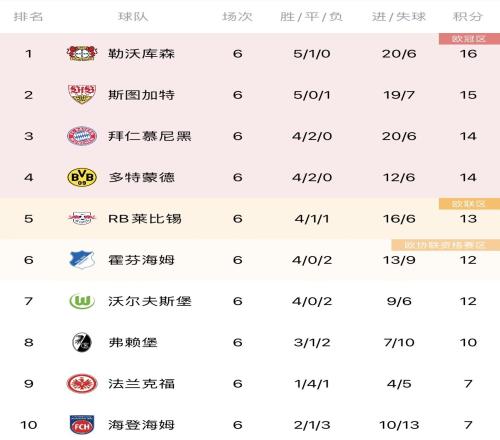Click the Freiburg club logo
This screenshot has height=440, width=500.
click(x=82, y=342)
